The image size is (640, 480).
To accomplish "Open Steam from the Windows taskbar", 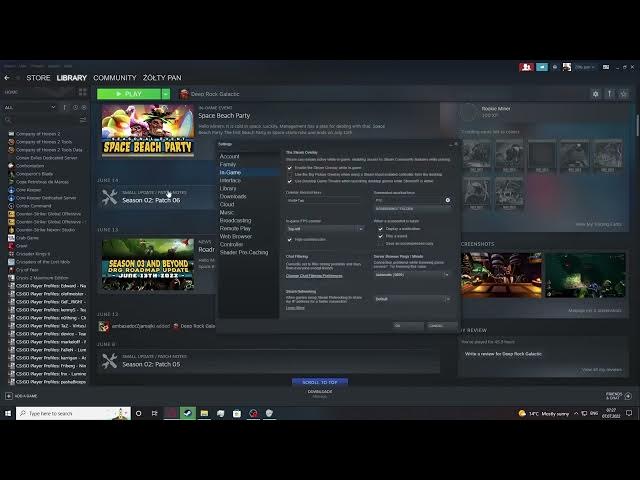I will point(188,413).
